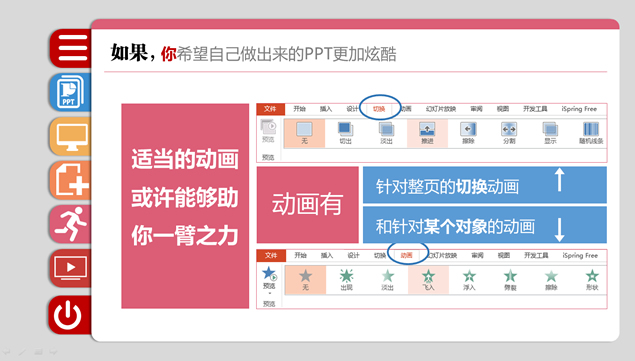
Task: Open 幻灯片放映 tab in the upper ribbon
Action: click(441, 109)
